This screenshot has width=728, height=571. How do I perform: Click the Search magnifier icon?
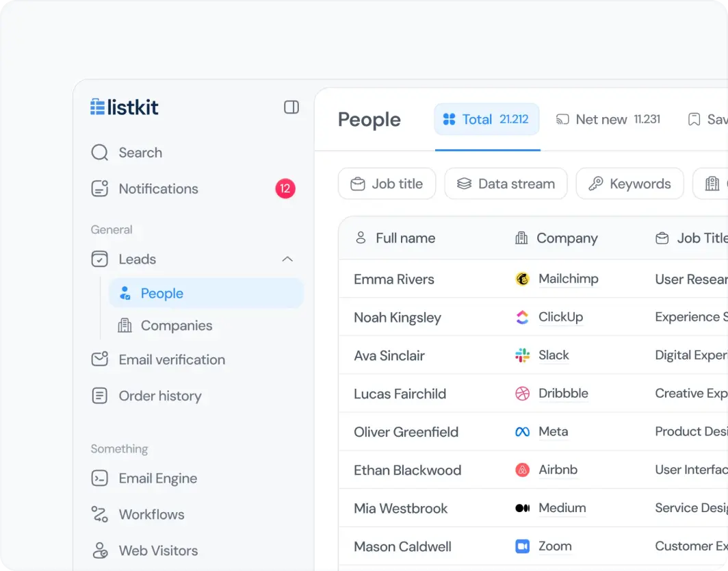pyautogui.click(x=99, y=153)
